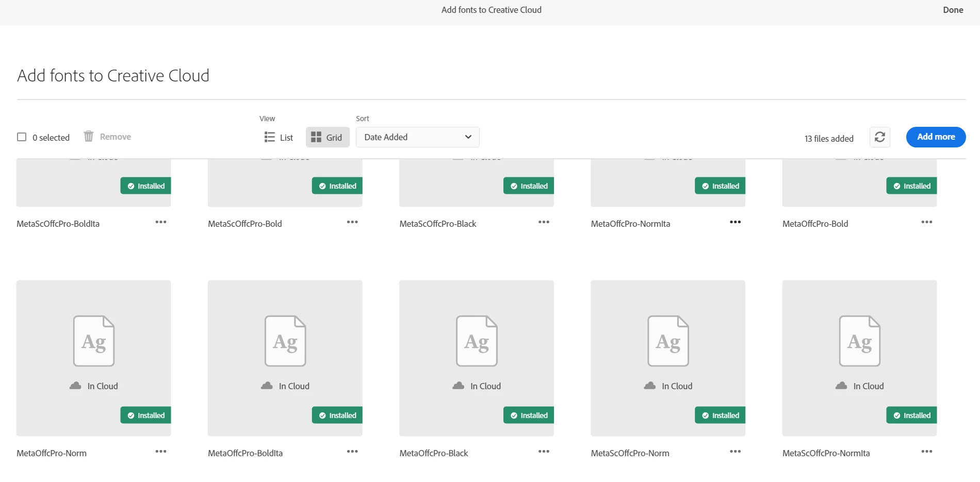Open more options for MetaScOffcPro-NormIta

tap(927, 452)
